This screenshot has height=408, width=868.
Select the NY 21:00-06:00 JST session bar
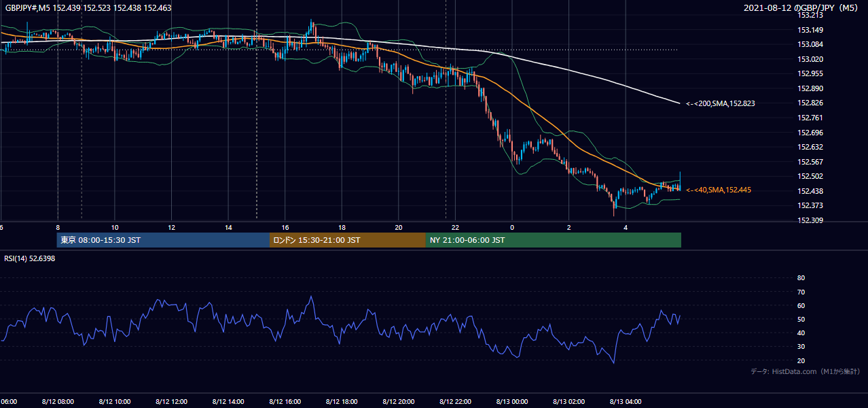point(554,240)
